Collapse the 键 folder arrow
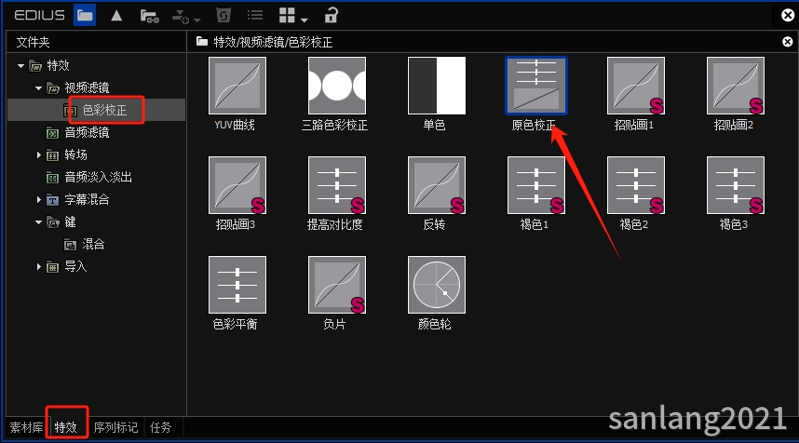Viewport: 799px width, 443px height. click(39, 222)
